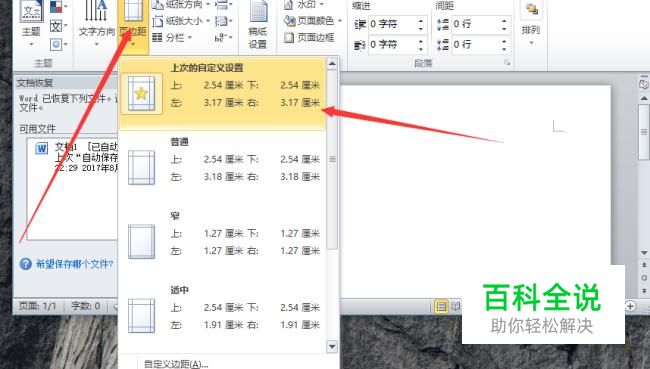Click the 普通 margin preview thumbnail
This screenshot has width=650, height=369.
point(141,168)
